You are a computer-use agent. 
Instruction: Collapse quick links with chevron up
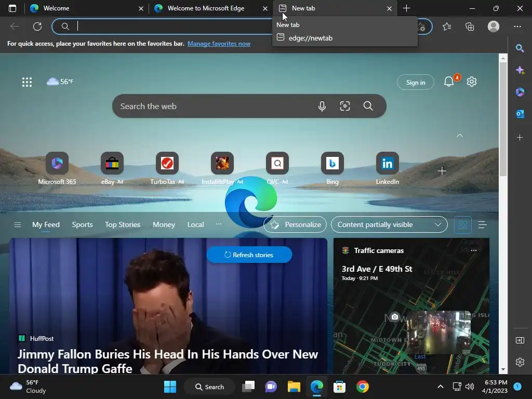tap(460, 136)
